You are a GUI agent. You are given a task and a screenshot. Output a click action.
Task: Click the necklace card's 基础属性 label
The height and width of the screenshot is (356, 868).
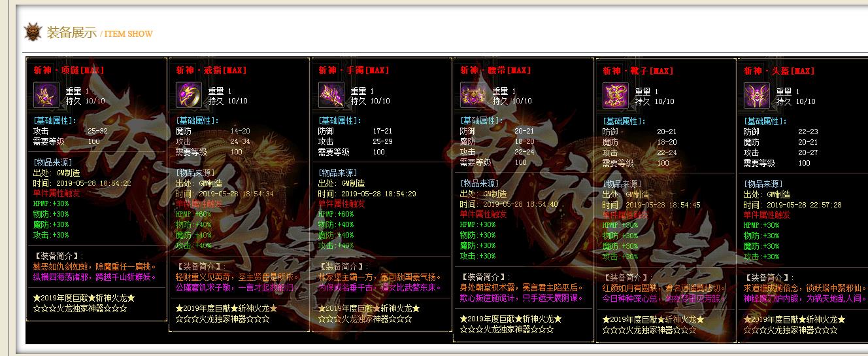(x=55, y=120)
